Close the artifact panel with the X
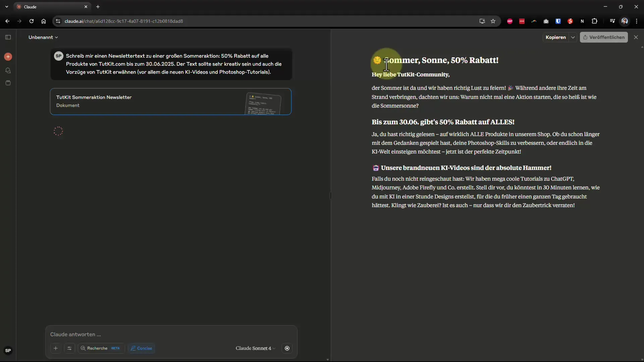Image resolution: width=644 pixels, height=362 pixels. point(636,37)
